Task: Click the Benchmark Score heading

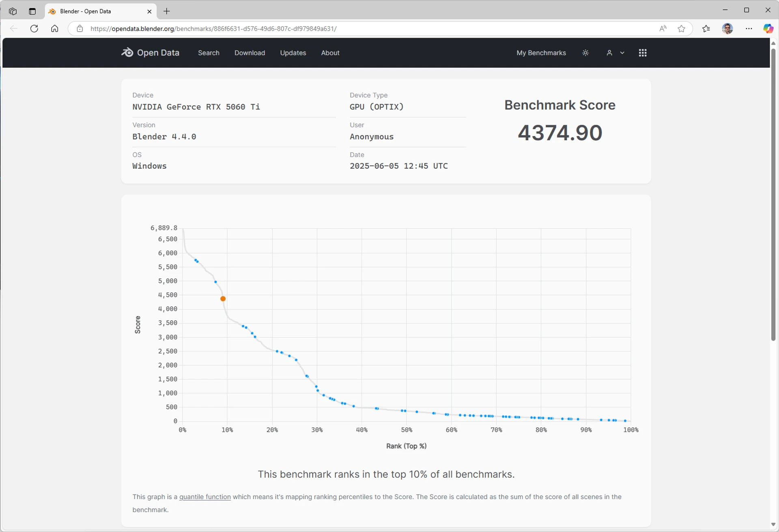Action: (x=560, y=105)
